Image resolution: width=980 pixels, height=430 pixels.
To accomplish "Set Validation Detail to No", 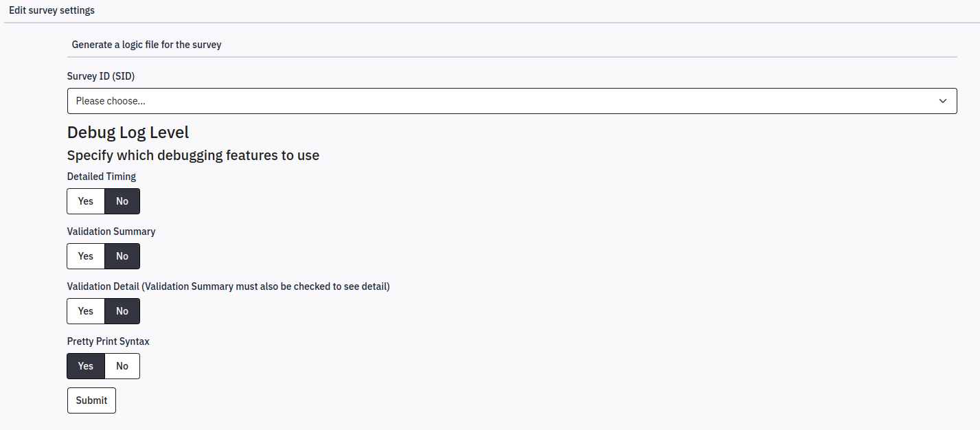I will tap(122, 311).
